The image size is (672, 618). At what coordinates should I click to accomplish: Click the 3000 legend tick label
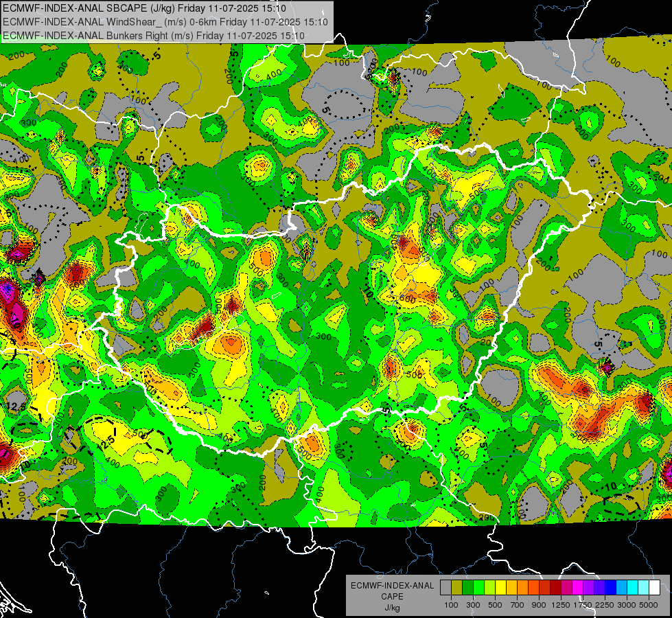pos(627,605)
